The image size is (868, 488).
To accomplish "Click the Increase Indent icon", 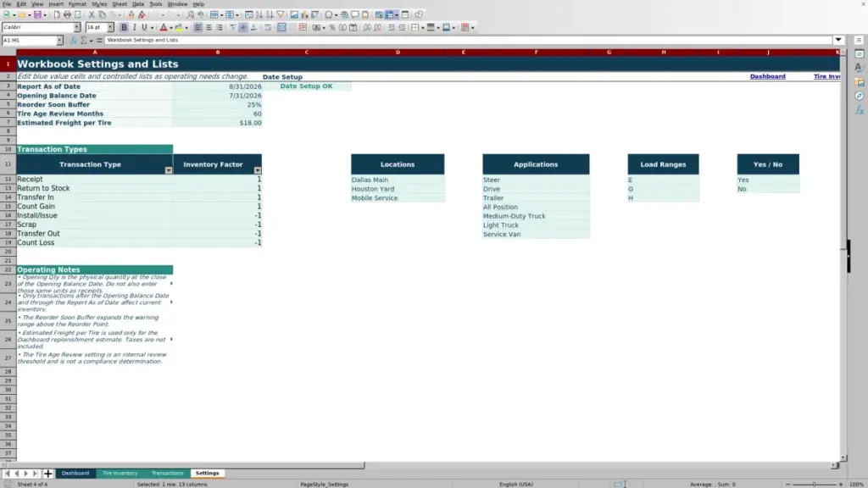I will [x=392, y=28].
